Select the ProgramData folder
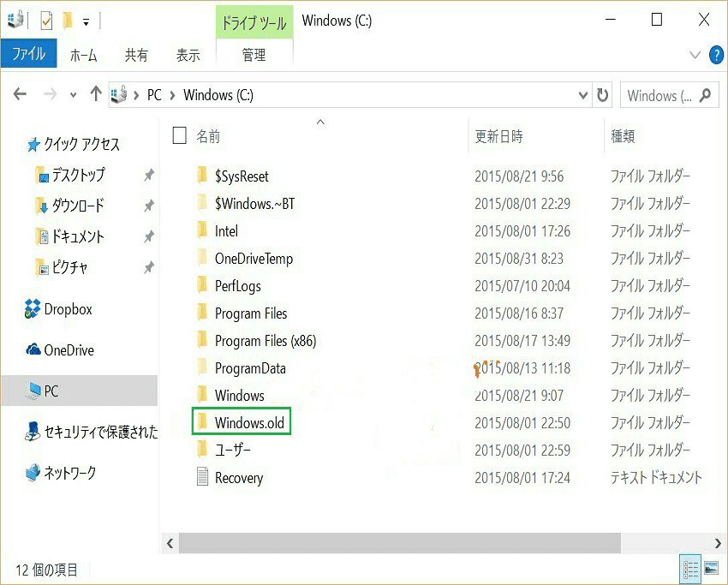The height and width of the screenshot is (585, 728). [x=242, y=368]
